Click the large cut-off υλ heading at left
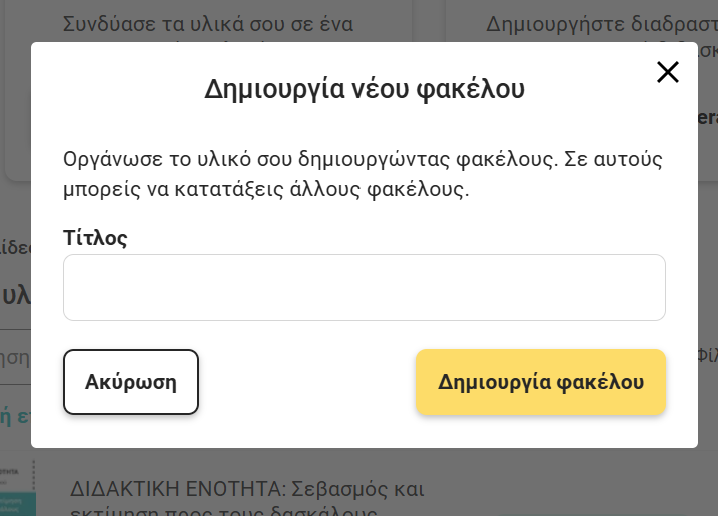Screen dimensions: 718x516 point(14,295)
